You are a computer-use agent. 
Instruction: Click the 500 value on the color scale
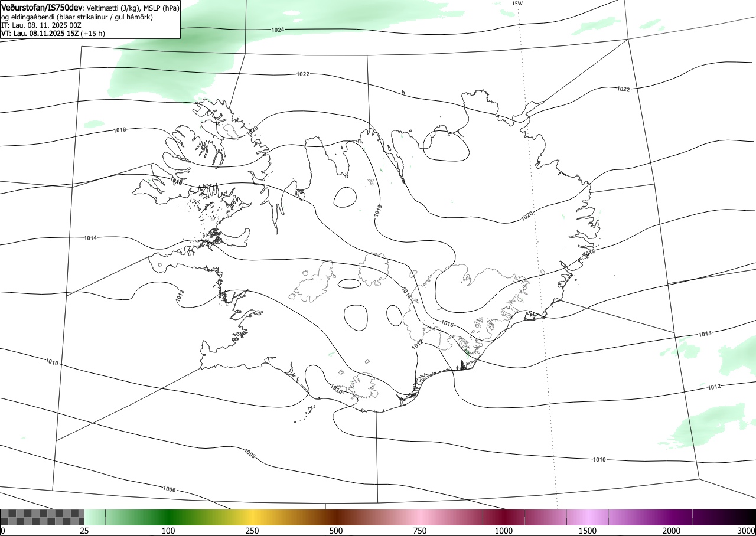point(336,531)
